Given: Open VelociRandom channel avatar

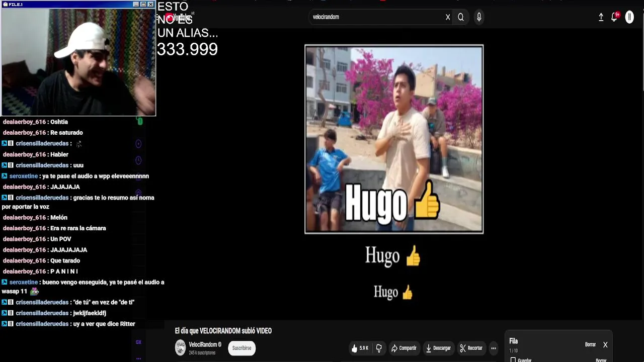Looking at the screenshot, I should click(x=180, y=347).
